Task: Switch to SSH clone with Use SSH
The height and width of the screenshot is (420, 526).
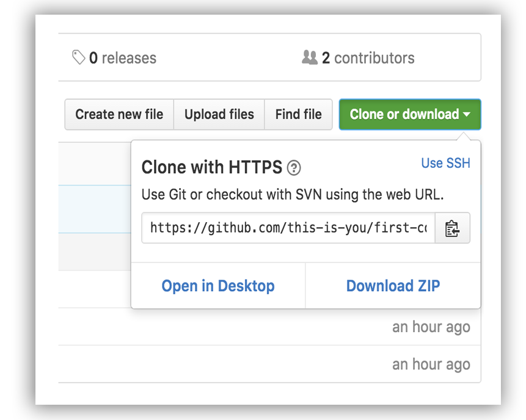Action: tap(445, 163)
